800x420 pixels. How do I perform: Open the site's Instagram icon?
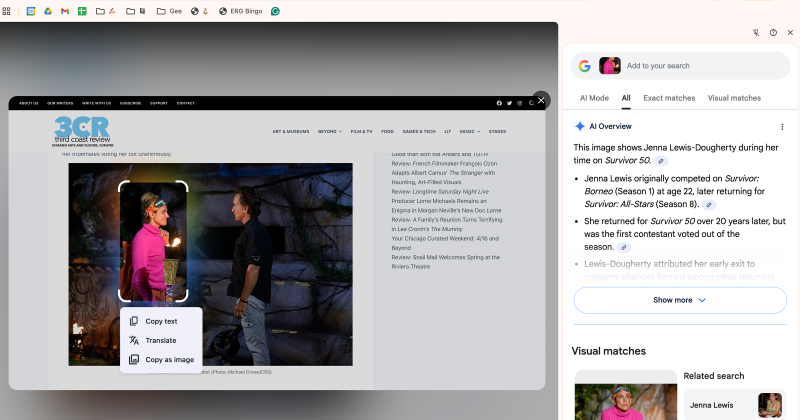point(520,103)
